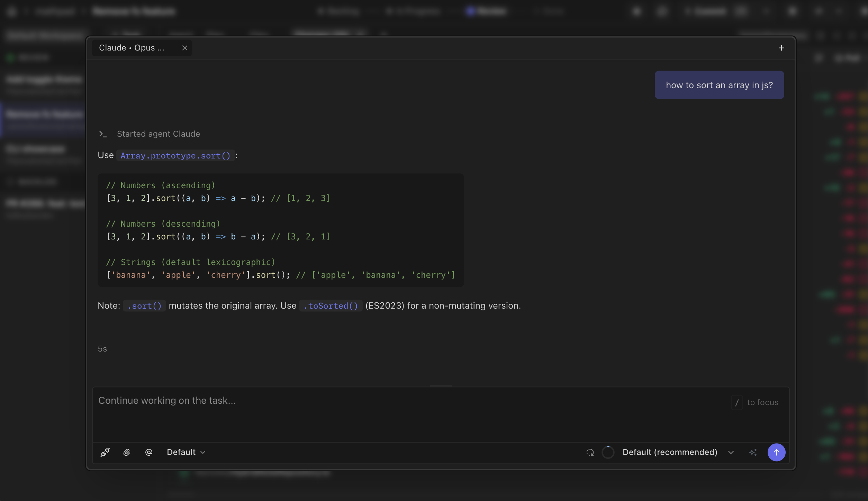
Task: Click the 'how to sort an array in js?' message
Action: point(719,85)
